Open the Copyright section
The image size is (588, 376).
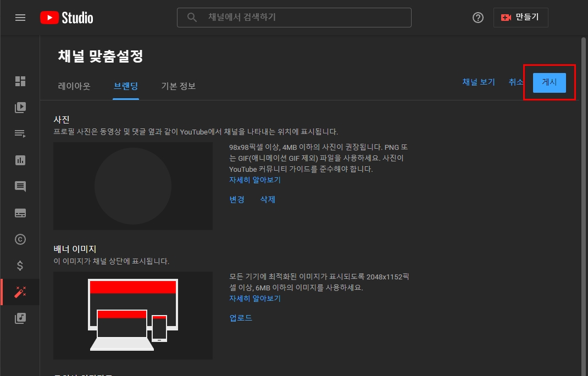pos(20,239)
